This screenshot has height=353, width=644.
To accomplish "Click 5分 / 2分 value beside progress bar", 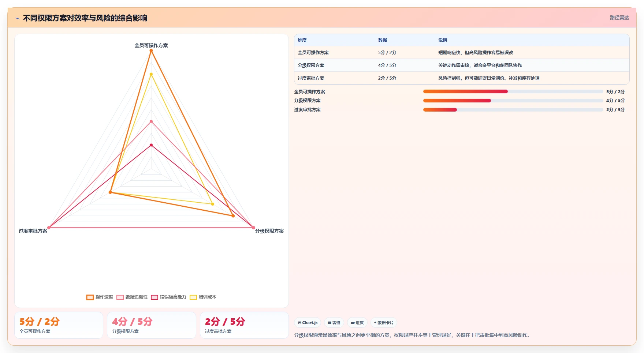I will [x=615, y=92].
